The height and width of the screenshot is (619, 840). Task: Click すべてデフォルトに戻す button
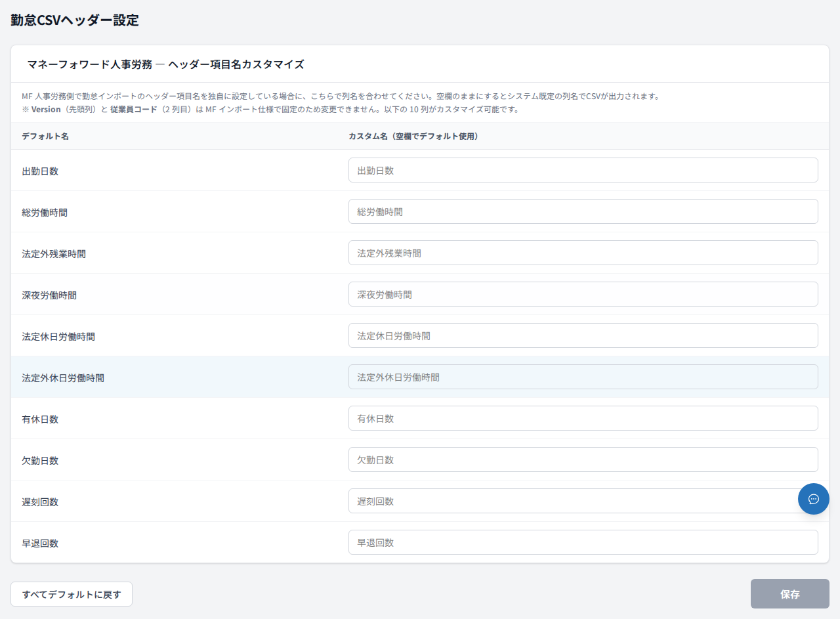point(72,594)
